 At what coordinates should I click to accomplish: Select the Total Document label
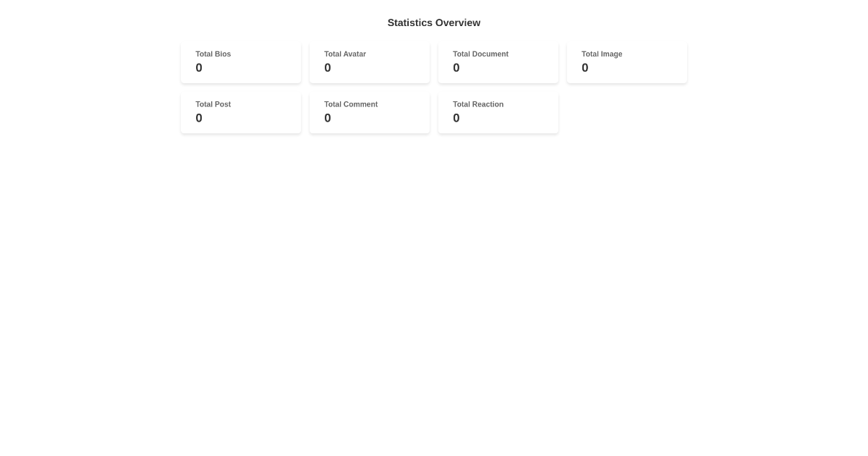pyautogui.click(x=480, y=54)
